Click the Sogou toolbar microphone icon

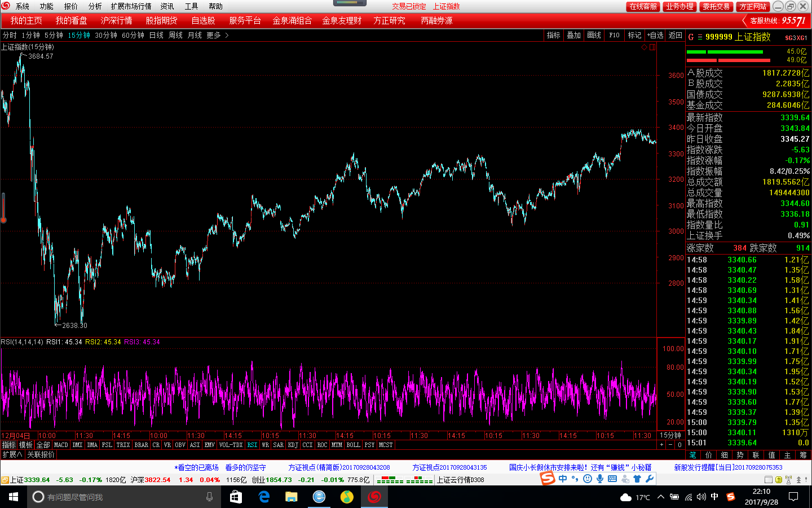(x=600, y=479)
